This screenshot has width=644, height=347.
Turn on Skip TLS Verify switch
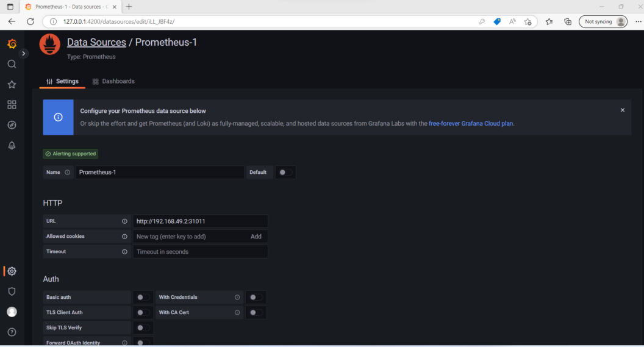143,328
